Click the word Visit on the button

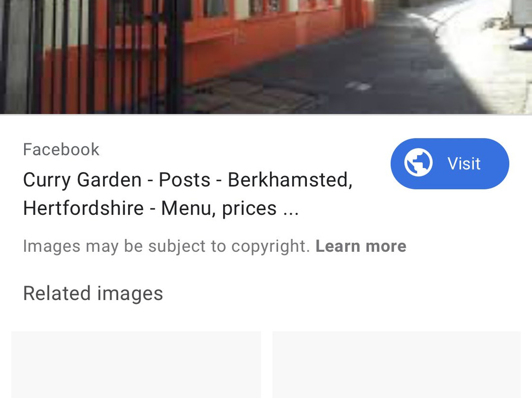click(464, 164)
